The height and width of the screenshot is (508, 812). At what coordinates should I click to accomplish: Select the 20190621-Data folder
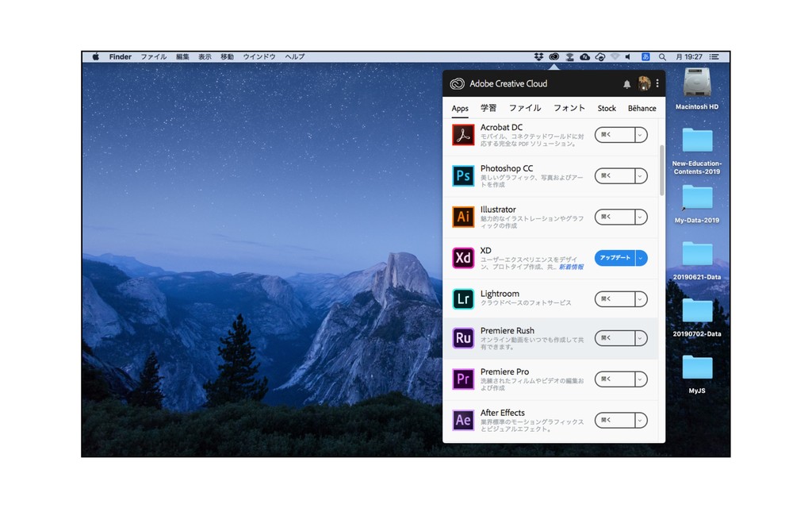697,253
